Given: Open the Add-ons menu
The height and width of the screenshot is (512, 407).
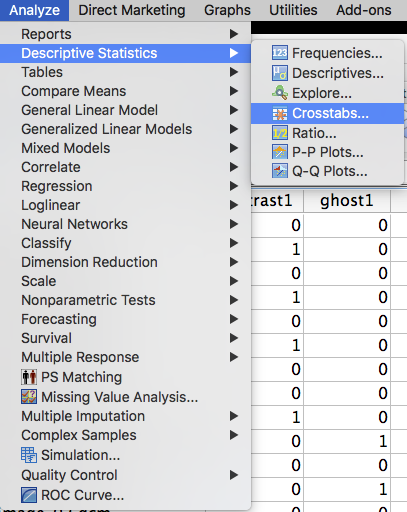Looking at the screenshot, I should (364, 10).
